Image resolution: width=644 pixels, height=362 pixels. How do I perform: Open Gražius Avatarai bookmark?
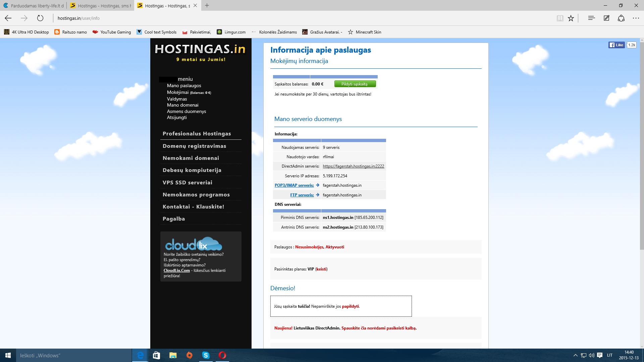[x=322, y=32]
